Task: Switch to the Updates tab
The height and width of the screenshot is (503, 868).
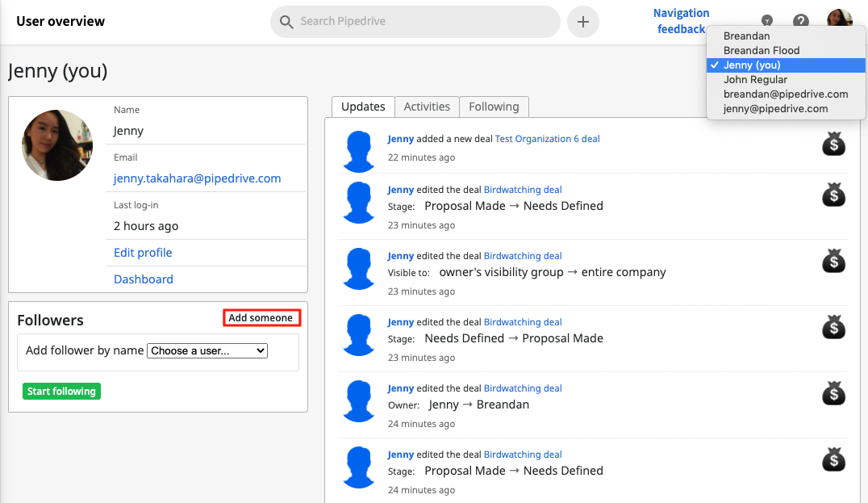Action: click(363, 107)
